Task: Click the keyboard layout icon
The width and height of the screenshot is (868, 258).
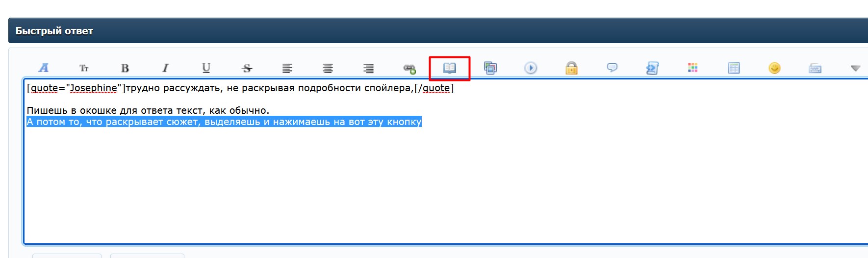Action: point(815,68)
